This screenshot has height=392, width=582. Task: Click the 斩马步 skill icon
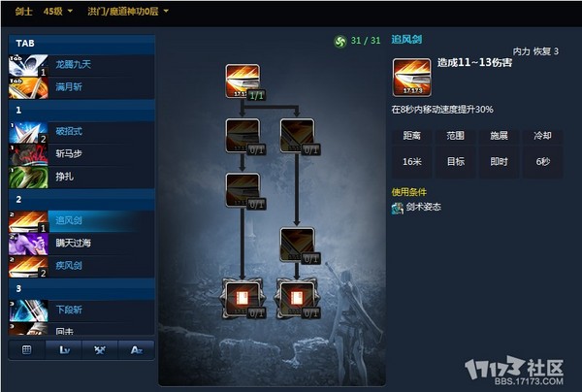28,155
